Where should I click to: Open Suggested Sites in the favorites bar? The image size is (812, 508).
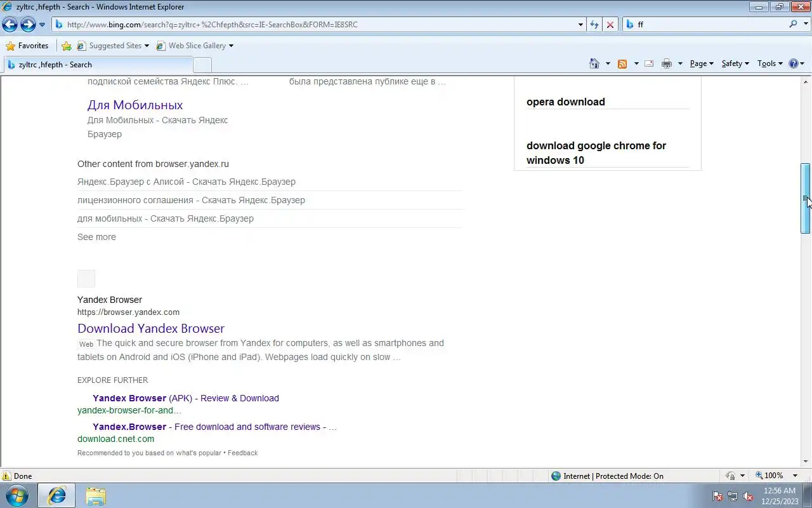coord(113,46)
